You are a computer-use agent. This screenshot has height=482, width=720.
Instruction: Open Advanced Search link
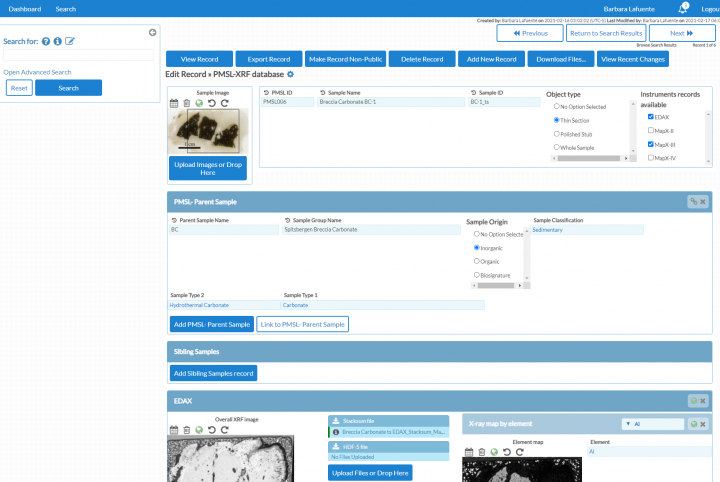point(37,72)
